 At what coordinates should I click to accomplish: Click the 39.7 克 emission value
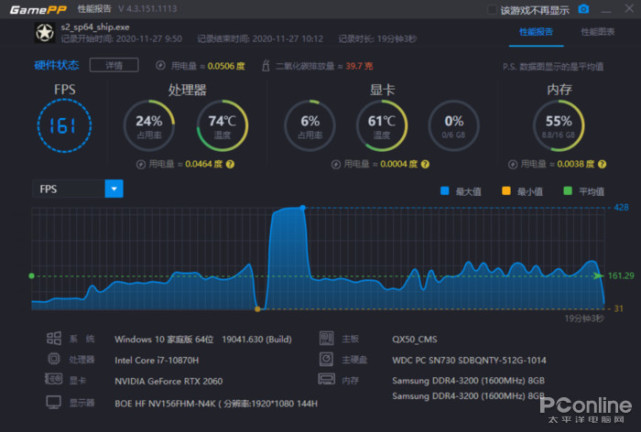(x=359, y=66)
